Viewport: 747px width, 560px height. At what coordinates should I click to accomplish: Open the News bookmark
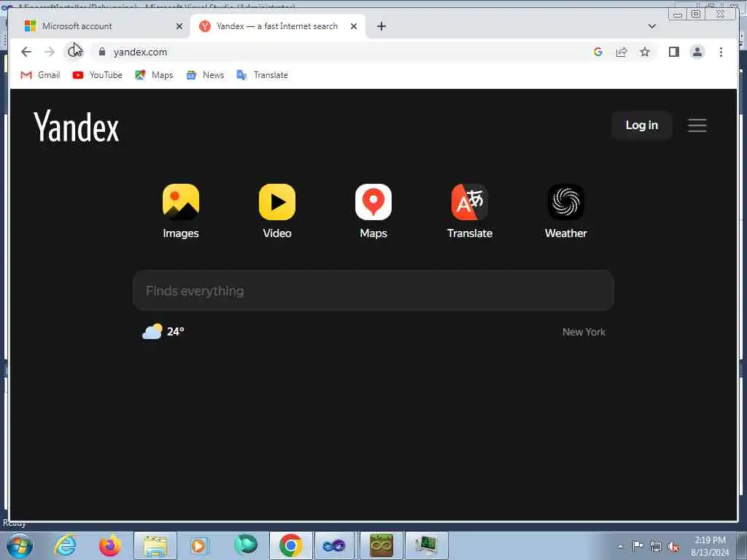[205, 75]
